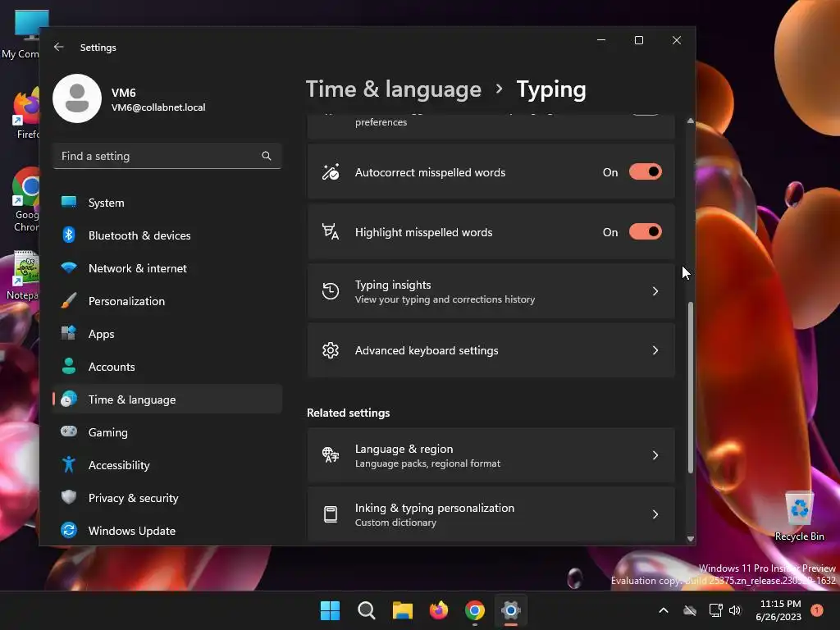This screenshot has width=840, height=630.
Task: Click the Wi-Fi icon beside Network & internet
Action: tap(69, 267)
